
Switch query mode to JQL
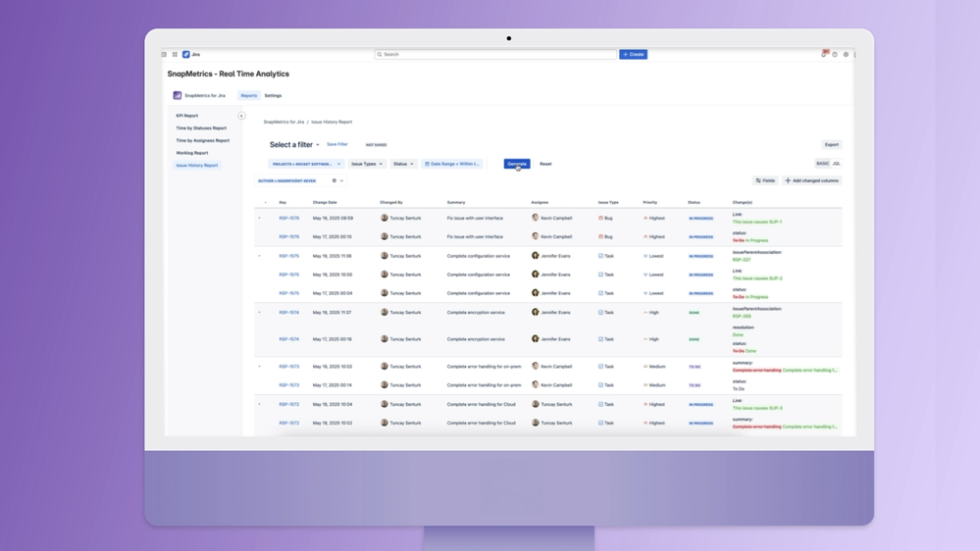[836, 164]
